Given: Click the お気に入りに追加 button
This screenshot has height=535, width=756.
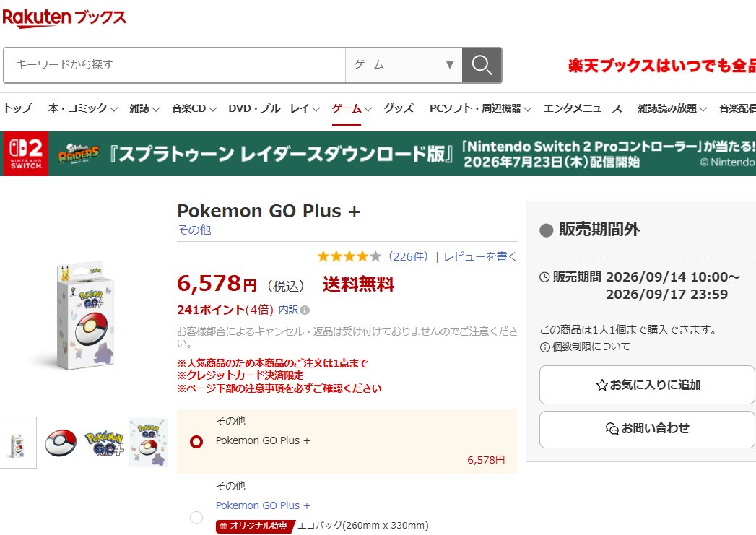Looking at the screenshot, I should click(646, 385).
